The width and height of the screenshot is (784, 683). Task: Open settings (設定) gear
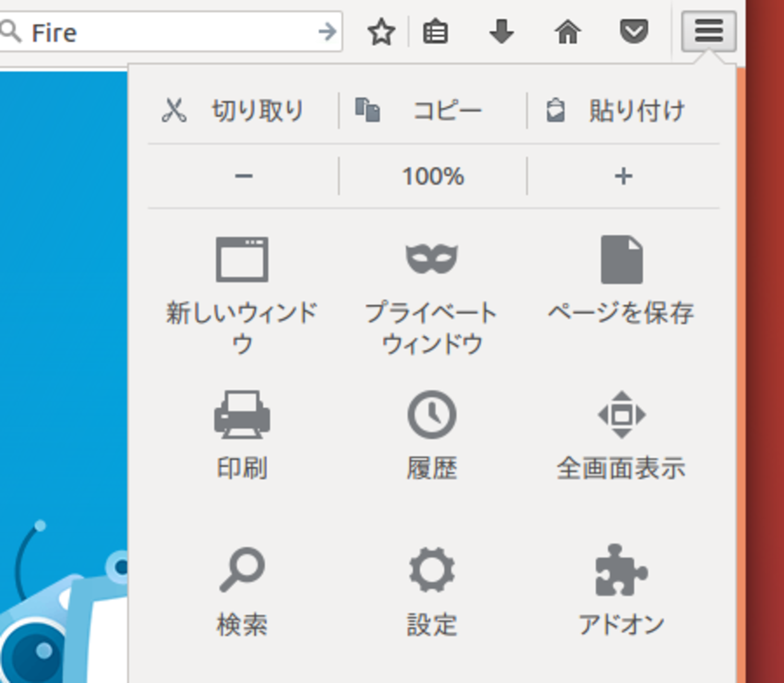tap(432, 591)
